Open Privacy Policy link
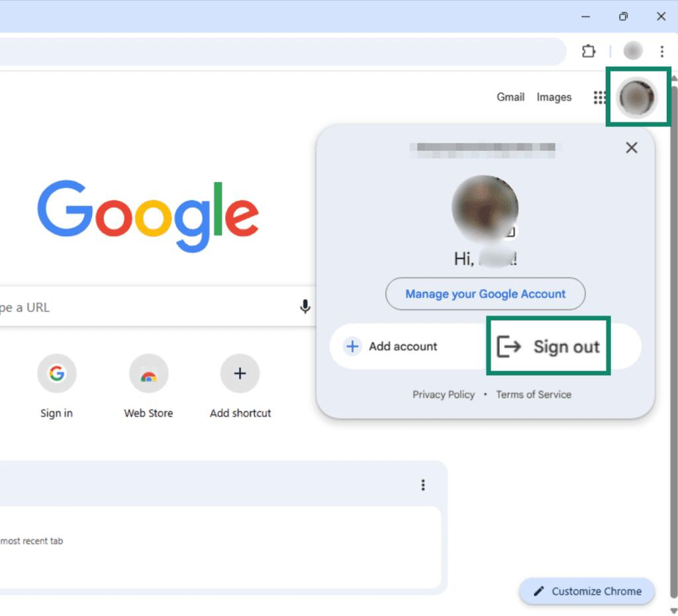The height and width of the screenshot is (616, 678). (x=443, y=394)
